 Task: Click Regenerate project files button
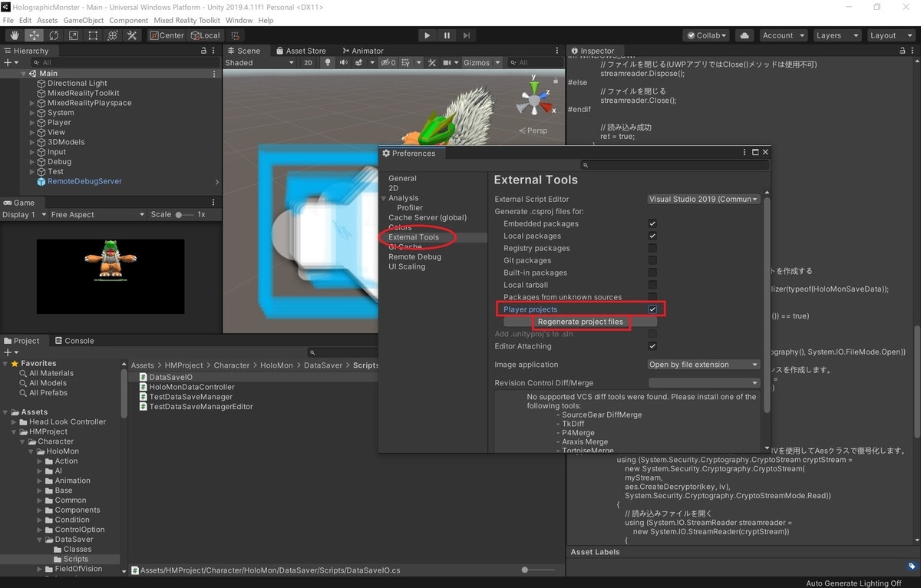[580, 322]
